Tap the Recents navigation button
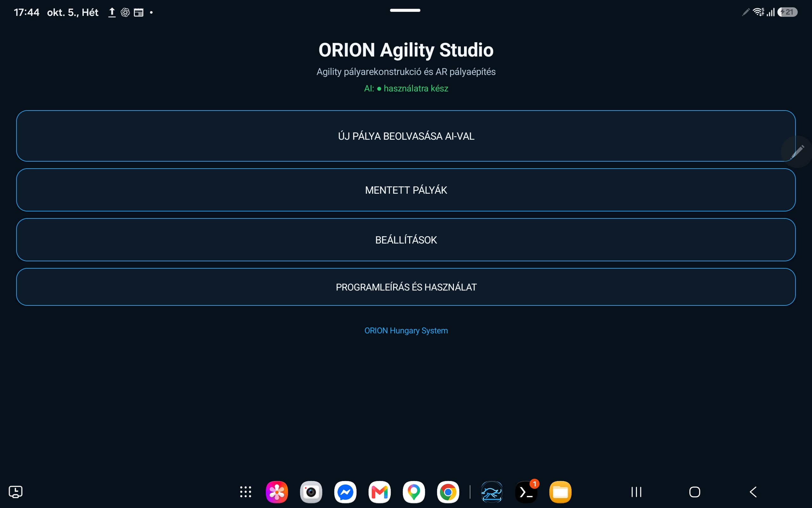The height and width of the screenshot is (508, 812). point(636,492)
